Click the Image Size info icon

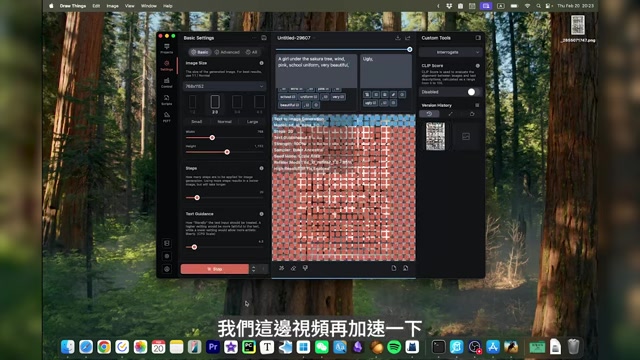261,63
